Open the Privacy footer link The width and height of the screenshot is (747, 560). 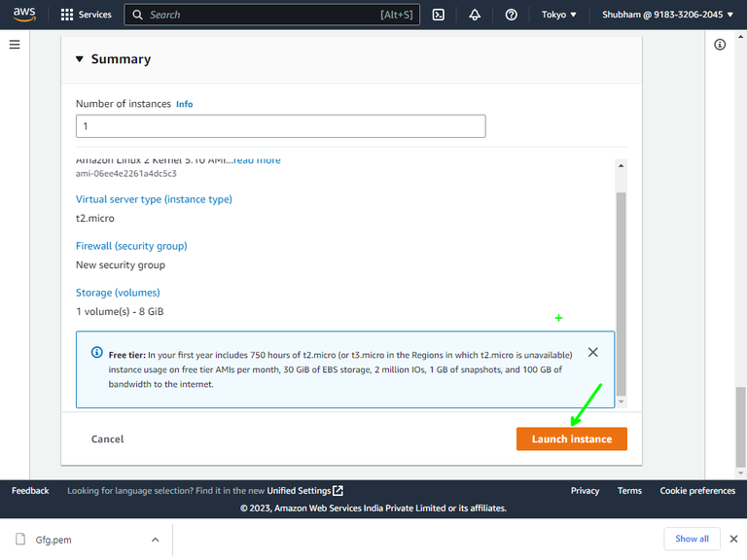(x=585, y=491)
